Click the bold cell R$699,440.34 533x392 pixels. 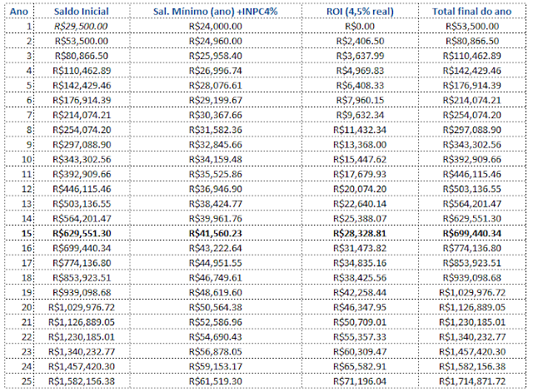pos(472,233)
